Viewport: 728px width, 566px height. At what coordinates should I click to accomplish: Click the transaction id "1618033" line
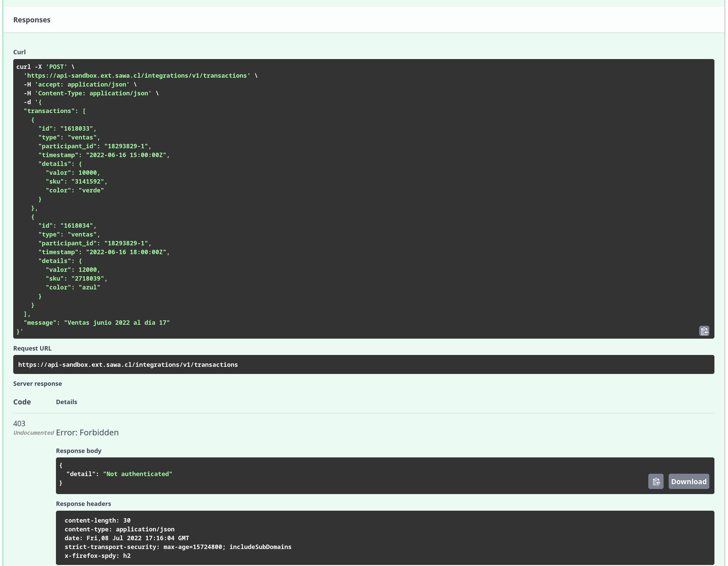(67, 129)
